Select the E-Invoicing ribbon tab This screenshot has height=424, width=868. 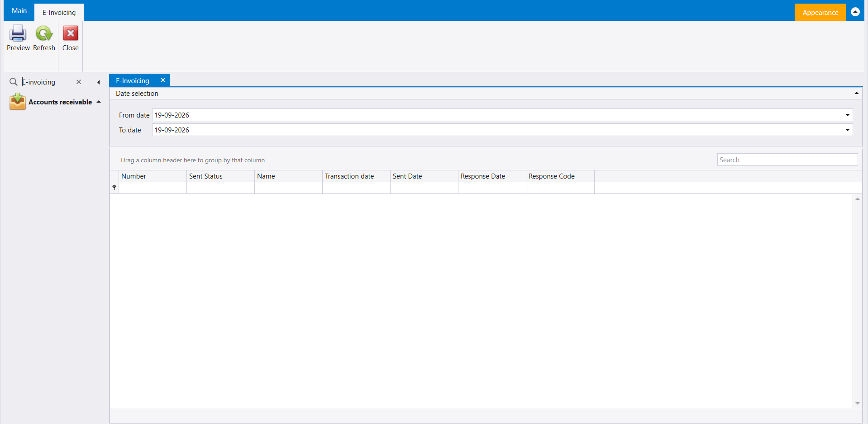(x=59, y=12)
